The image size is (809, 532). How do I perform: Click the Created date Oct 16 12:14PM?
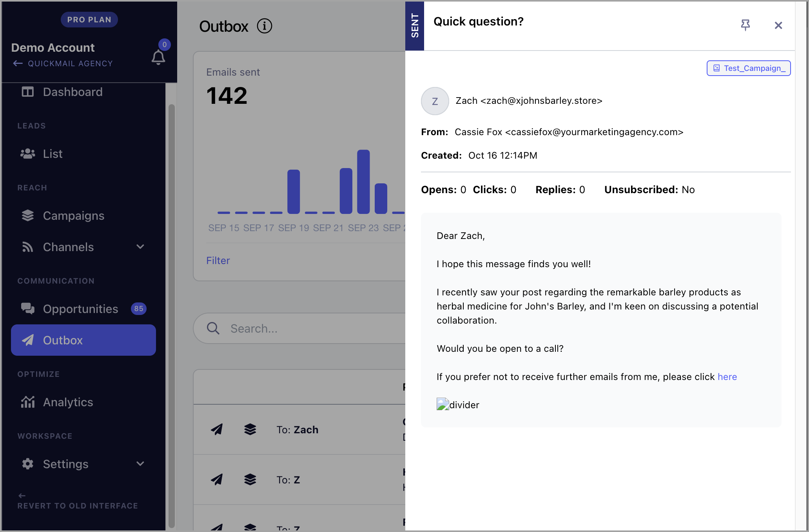(503, 156)
